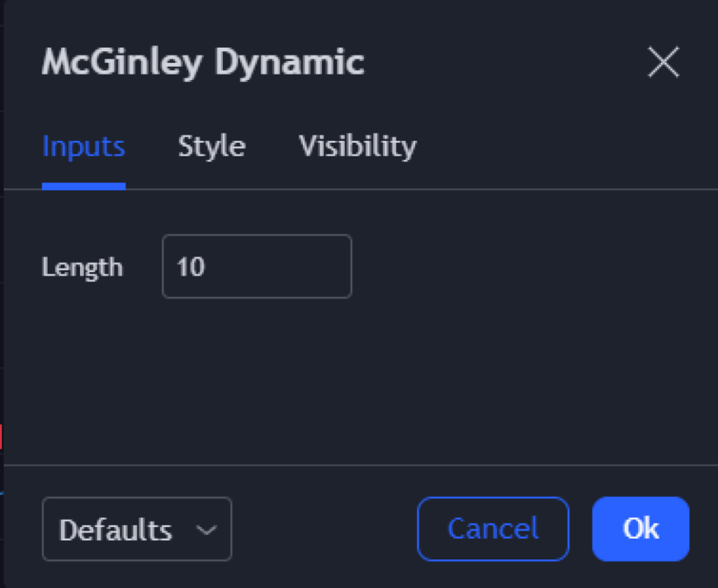Click the Length label

pos(82,268)
